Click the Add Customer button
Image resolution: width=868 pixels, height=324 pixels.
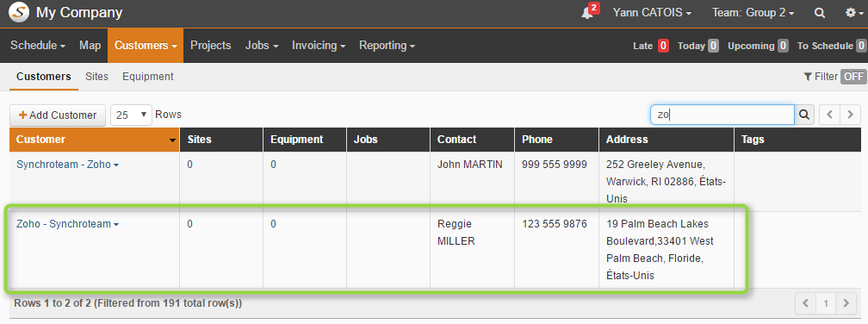coord(58,115)
